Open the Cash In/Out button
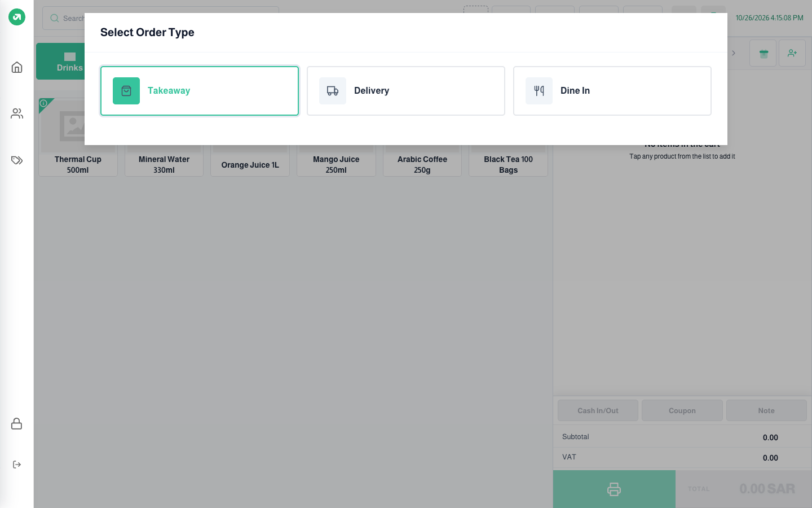This screenshot has height=508, width=812. (598, 410)
